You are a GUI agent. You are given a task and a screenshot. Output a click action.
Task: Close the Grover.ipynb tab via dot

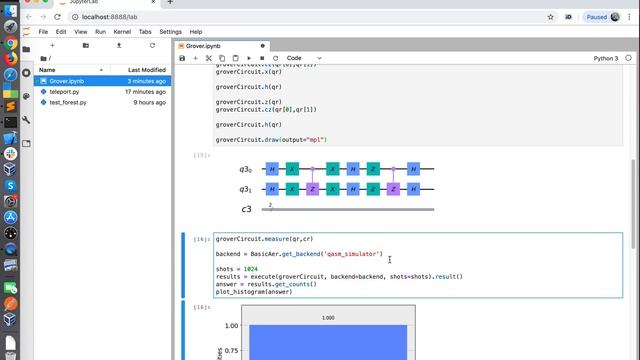click(x=262, y=46)
